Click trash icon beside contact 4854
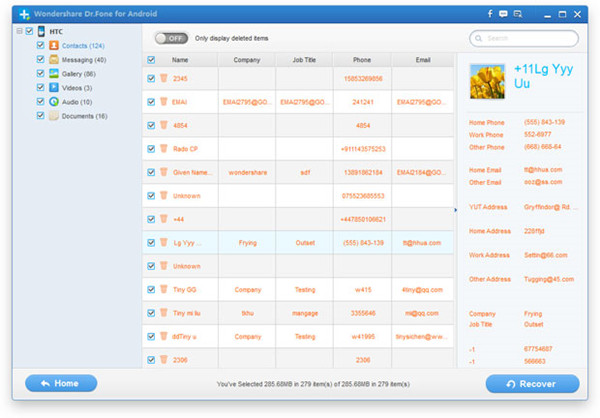This screenshot has height=418, width=600. click(x=163, y=125)
